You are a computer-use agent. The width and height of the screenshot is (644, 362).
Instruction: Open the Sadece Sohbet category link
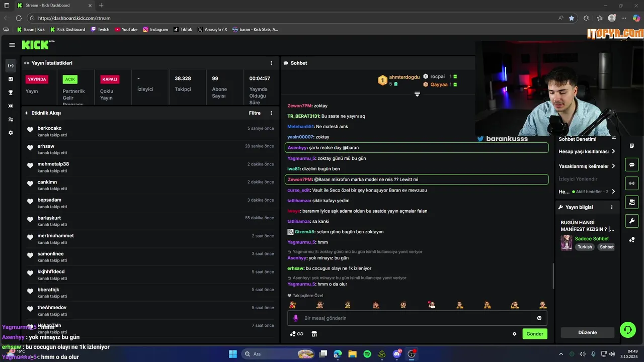592,239
